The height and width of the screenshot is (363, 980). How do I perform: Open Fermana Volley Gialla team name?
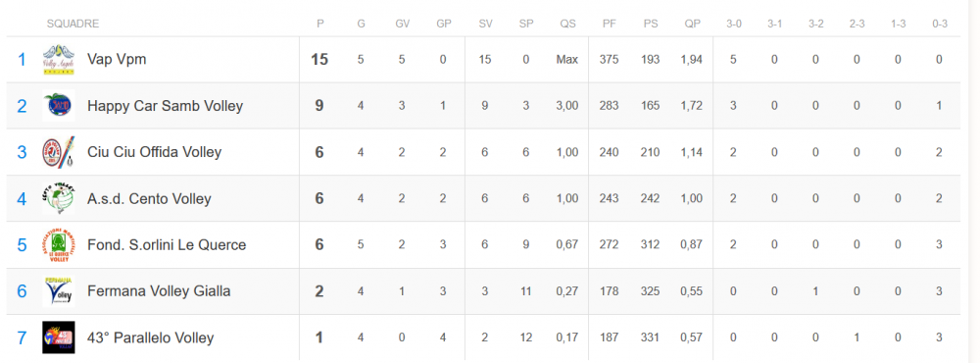[159, 291]
